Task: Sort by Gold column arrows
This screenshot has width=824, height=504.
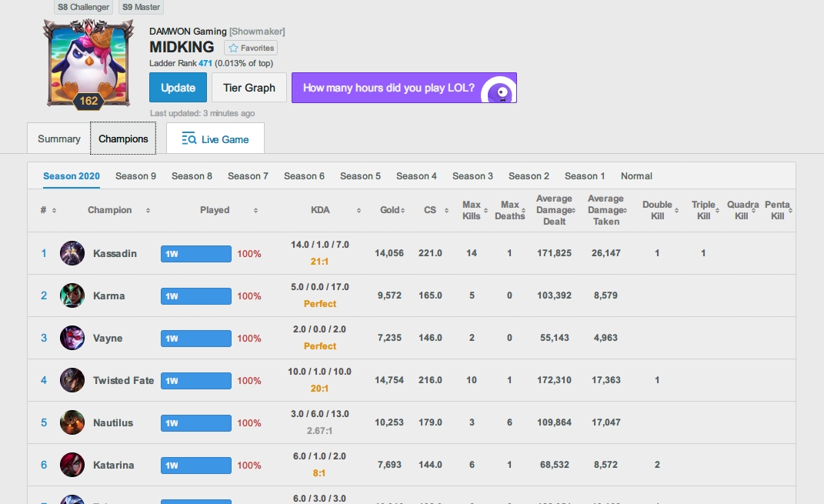Action: 402,210
